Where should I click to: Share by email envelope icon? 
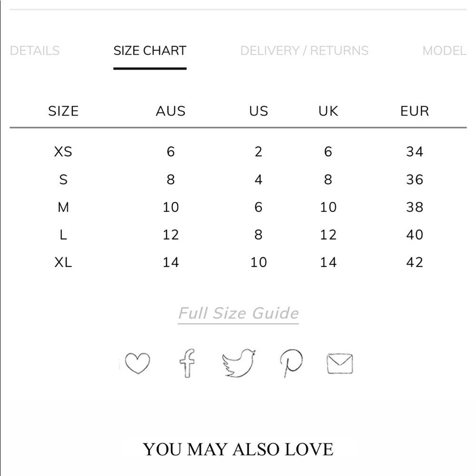(x=340, y=363)
